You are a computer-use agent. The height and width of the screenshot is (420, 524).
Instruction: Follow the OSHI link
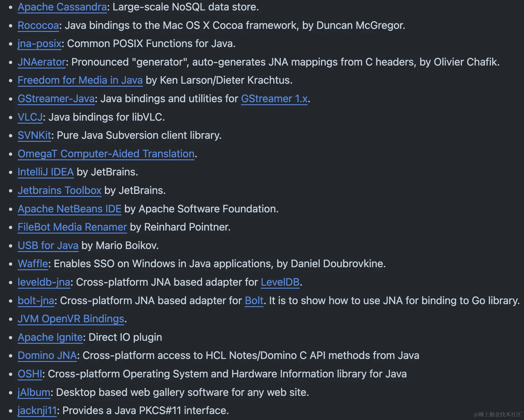point(30,374)
